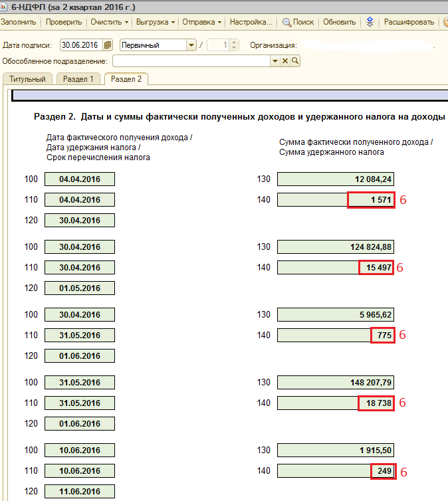
Task: Click the 6-НДФЛ report window icon
Action: click(x=3, y=7)
